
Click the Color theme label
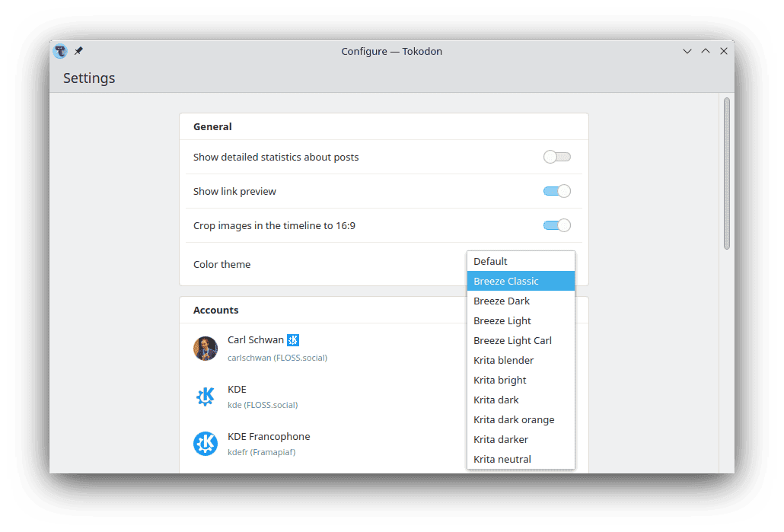click(x=222, y=265)
